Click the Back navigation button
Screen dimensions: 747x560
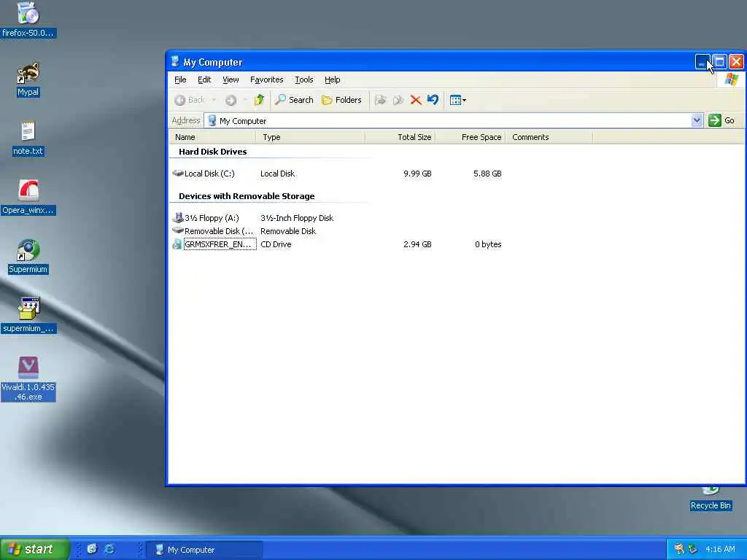tap(190, 100)
